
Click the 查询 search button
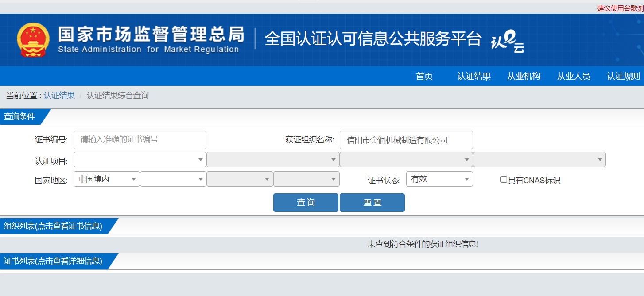click(x=306, y=203)
